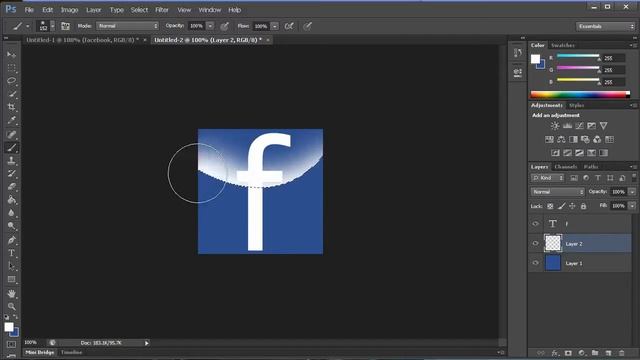The width and height of the screenshot is (640, 360).
Task: Switch to the Swatches tab
Action: coord(562,45)
